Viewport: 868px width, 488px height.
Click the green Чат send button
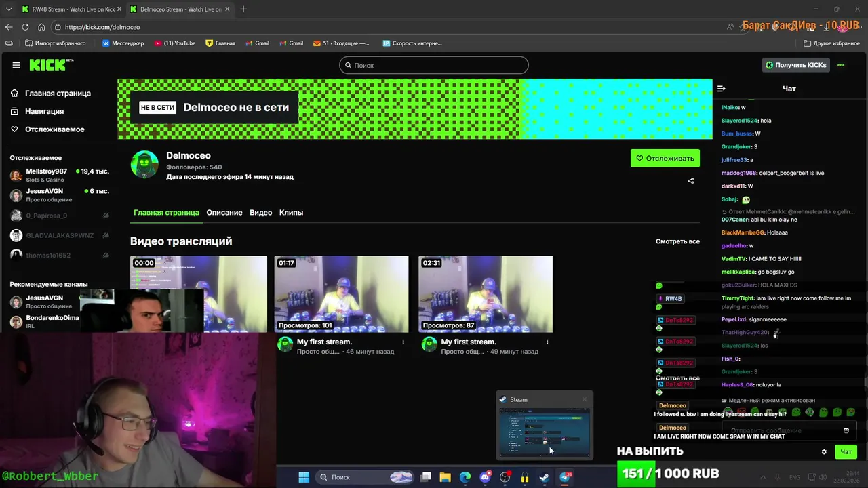click(846, 452)
